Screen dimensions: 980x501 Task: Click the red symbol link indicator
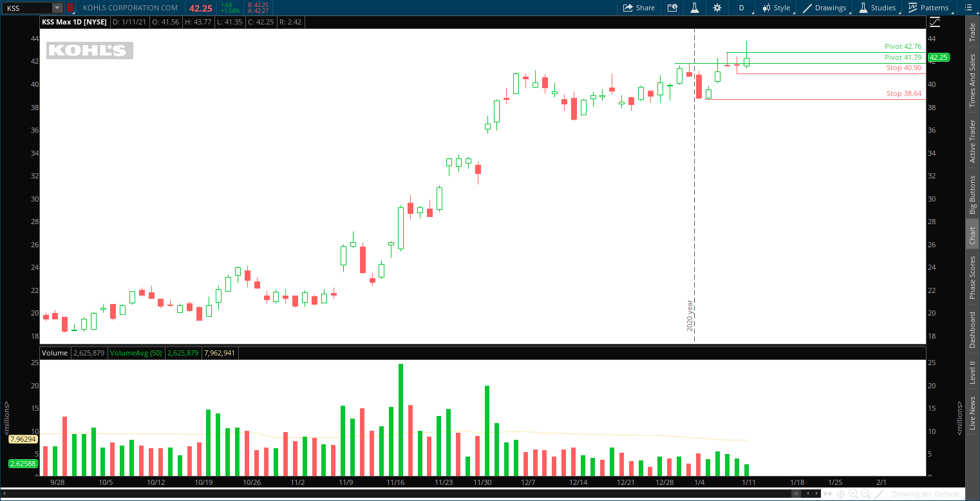pos(70,8)
